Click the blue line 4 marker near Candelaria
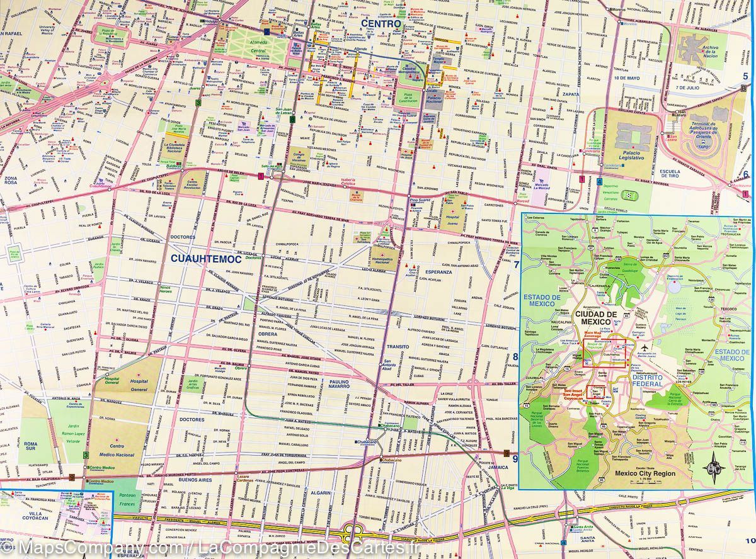The width and height of the screenshot is (756, 559). tap(598, 181)
